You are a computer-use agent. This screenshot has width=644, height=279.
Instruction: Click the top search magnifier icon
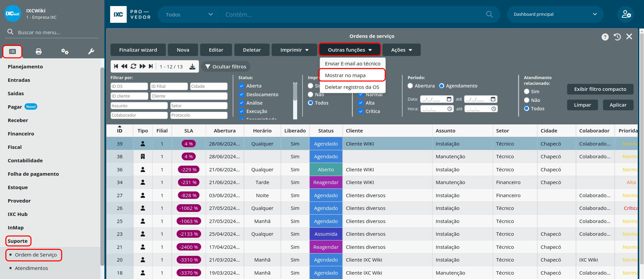pos(489,14)
